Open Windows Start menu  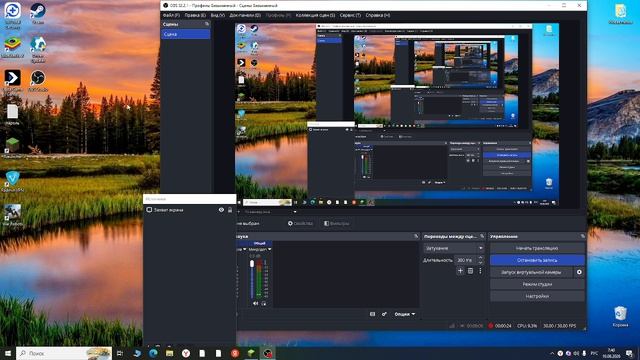coord(8,353)
